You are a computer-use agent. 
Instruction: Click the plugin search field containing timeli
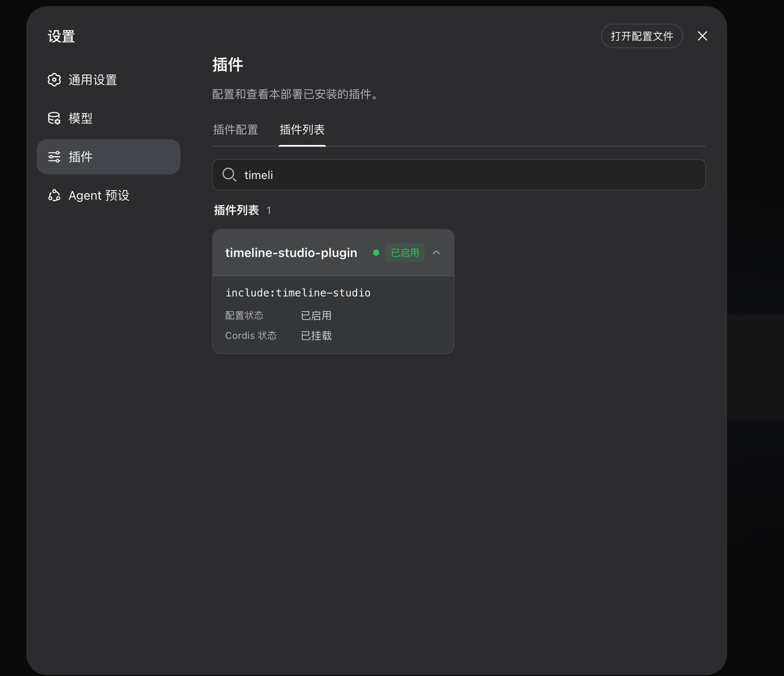459,175
